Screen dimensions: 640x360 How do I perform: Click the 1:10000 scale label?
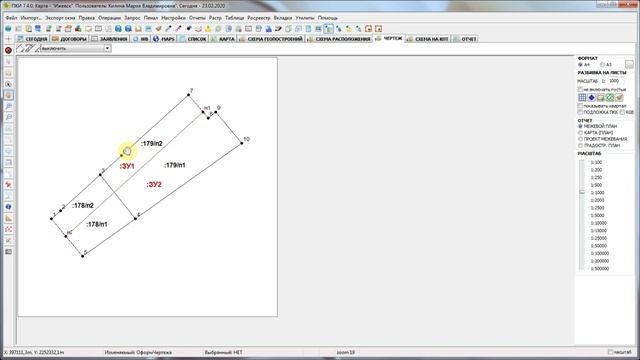pos(599,223)
